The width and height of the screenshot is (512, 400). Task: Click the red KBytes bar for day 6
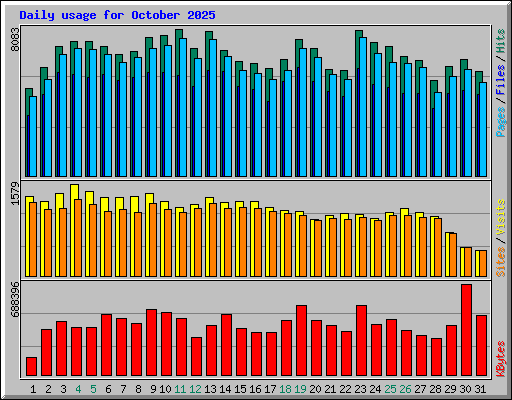coord(106,345)
